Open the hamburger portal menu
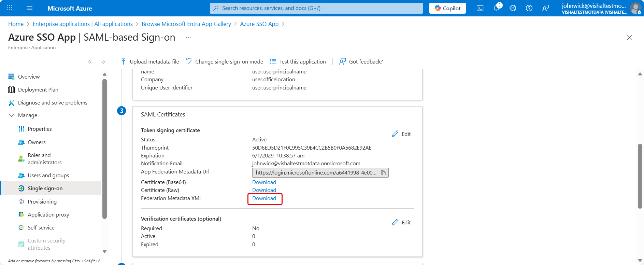 [30, 8]
